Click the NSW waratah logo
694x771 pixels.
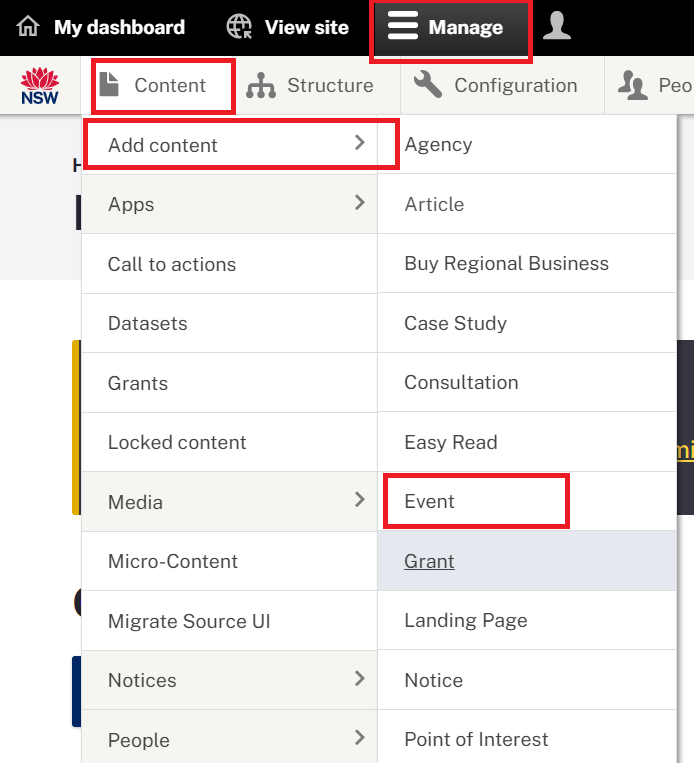(x=40, y=86)
